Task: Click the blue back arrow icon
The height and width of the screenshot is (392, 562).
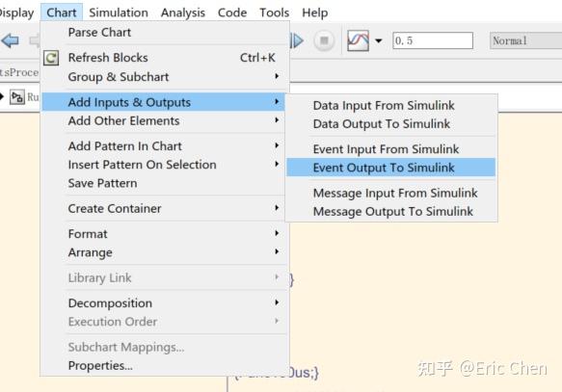Action: click(x=10, y=40)
